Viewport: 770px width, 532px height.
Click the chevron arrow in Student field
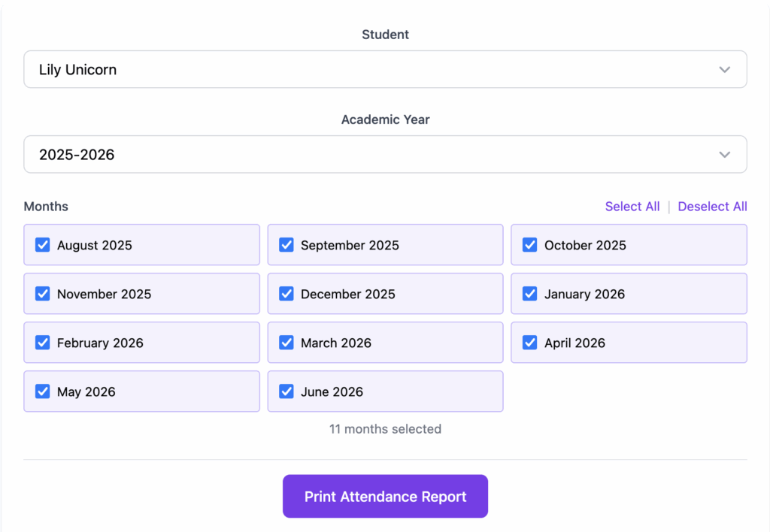click(724, 70)
